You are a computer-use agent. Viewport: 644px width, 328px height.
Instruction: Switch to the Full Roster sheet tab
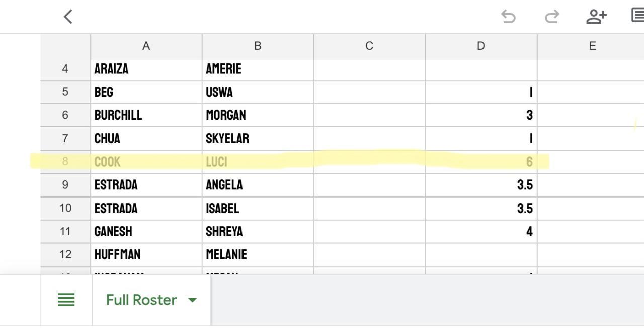[141, 300]
